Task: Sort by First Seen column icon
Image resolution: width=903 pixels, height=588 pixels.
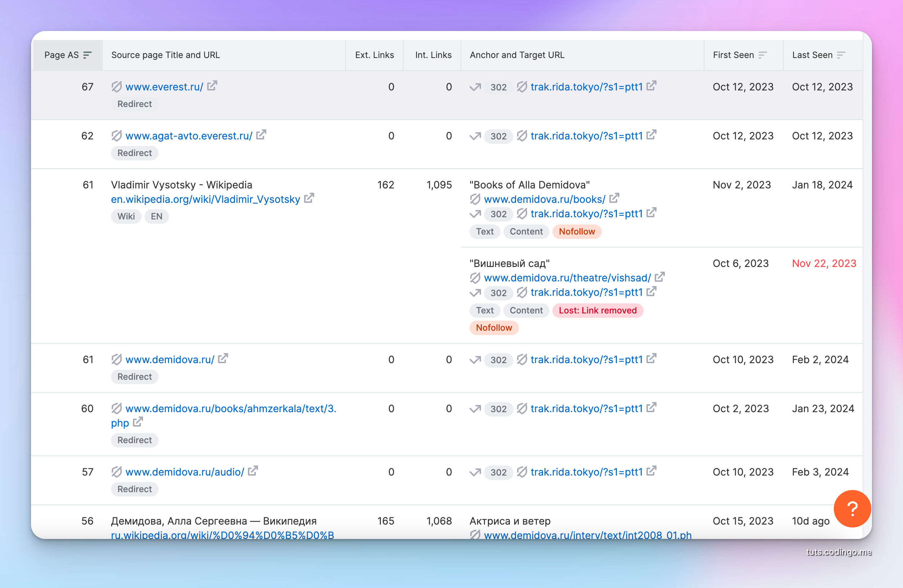Action: [762, 55]
